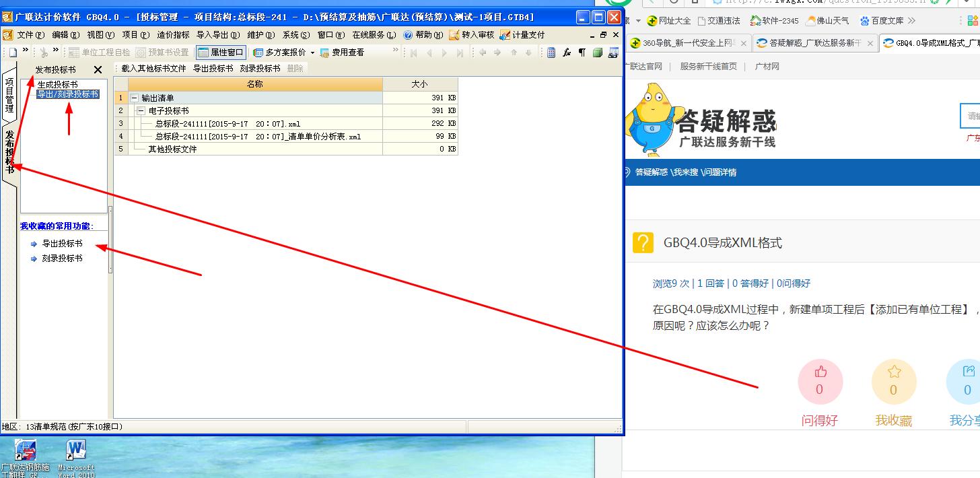
Task: Open the 帮助(H) menu
Action: click(424, 35)
